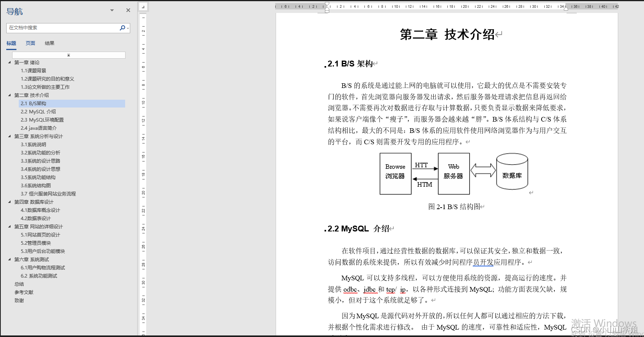Go to 5.2管理员模块 heading
Image resolution: width=644 pixels, height=337 pixels.
coord(36,243)
